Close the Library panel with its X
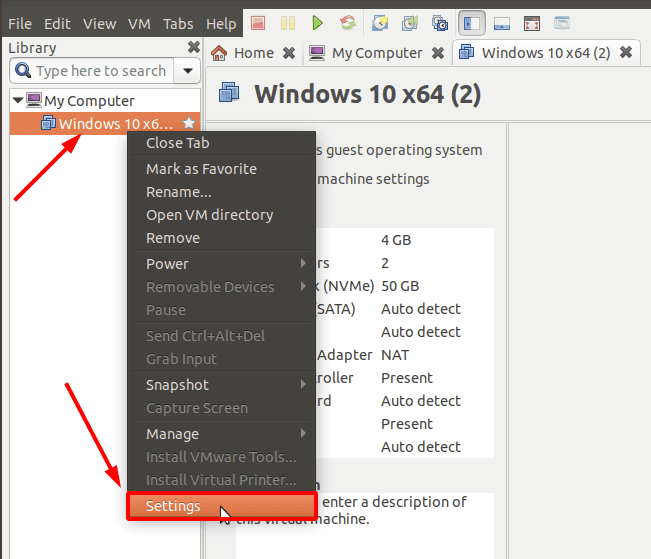Image resolution: width=651 pixels, height=559 pixels. click(193, 47)
